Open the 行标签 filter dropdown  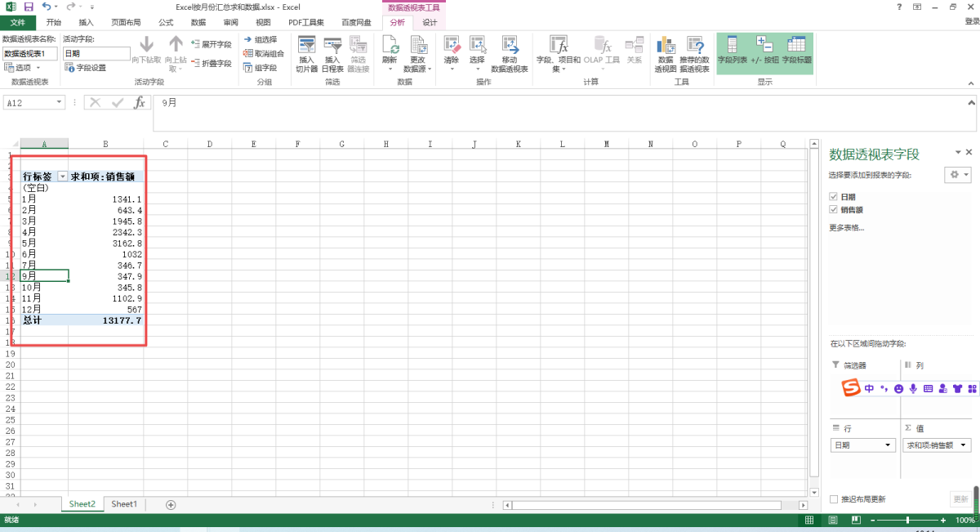click(62, 177)
